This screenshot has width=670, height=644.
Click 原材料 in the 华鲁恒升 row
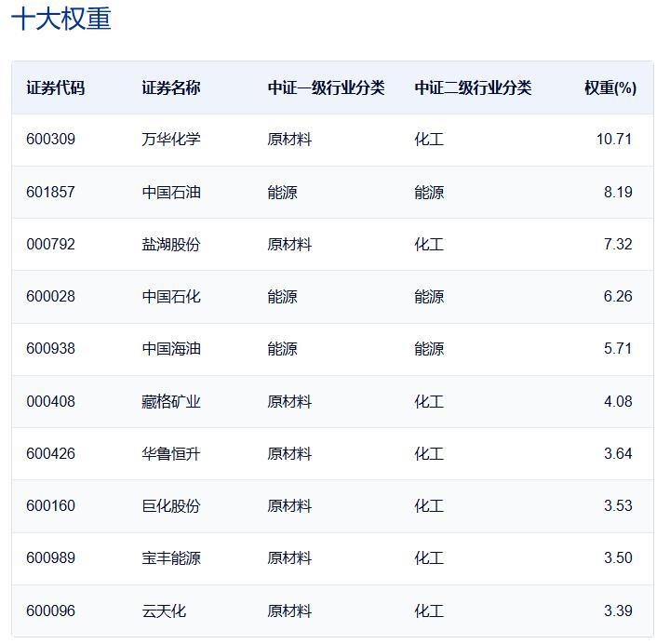(x=289, y=453)
